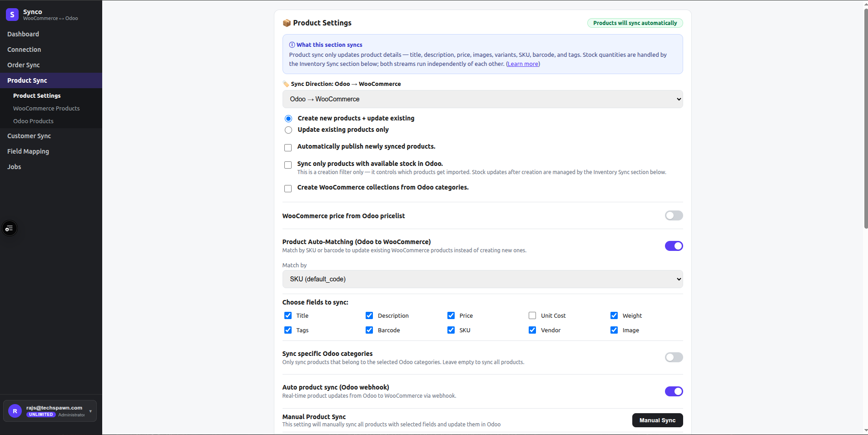Click the page vertical scrollbar
This screenshot has width=868, height=435.
[x=865, y=118]
